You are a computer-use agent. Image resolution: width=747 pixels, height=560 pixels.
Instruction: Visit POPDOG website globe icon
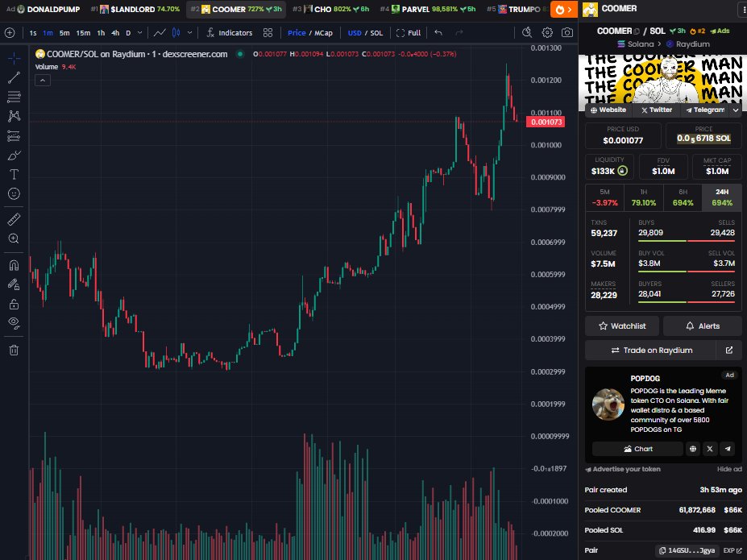[693, 449]
